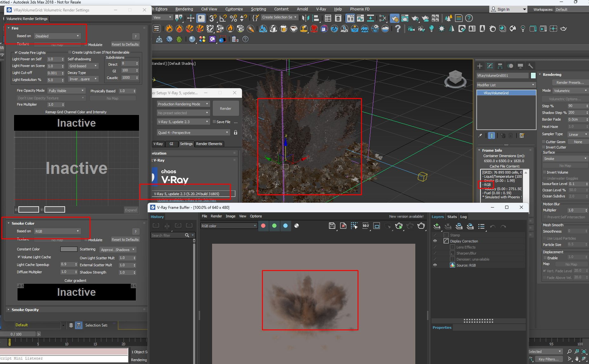The width and height of the screenshot is (589, 364).
Task: Select the Phoenix FD Fire preset icon
Action: (x=169, y=29)
